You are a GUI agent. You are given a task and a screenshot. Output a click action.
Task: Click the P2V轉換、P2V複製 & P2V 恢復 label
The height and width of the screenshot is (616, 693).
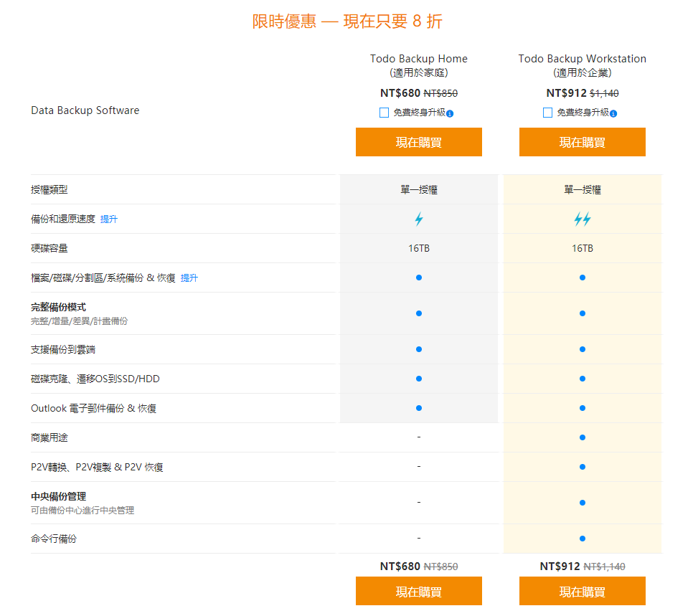[x=98, y=468]
